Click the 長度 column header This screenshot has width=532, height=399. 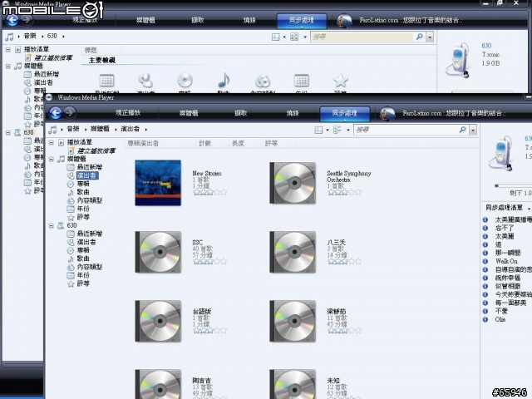[238, 143]
